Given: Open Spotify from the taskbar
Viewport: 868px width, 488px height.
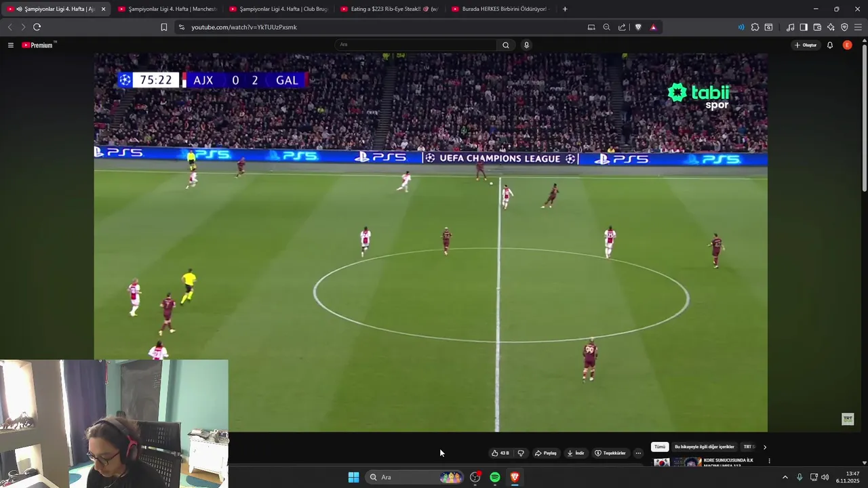Looking at the screenshot, I should 495,477.
